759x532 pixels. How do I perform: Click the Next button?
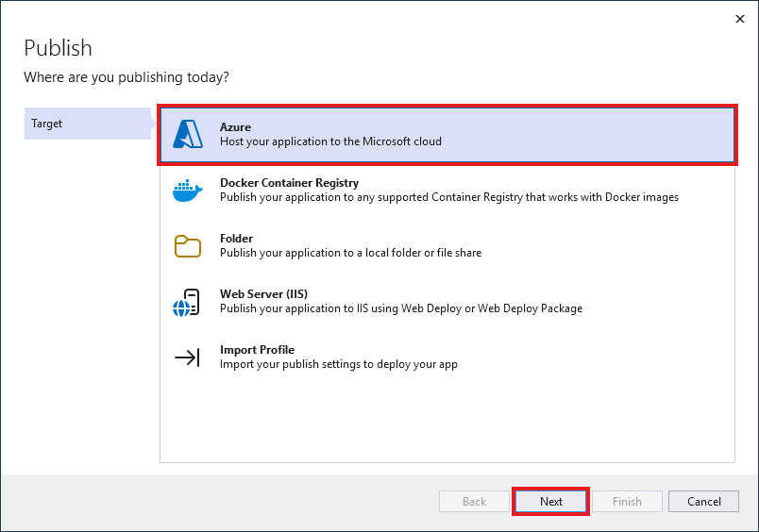click(x=551, y=502)
